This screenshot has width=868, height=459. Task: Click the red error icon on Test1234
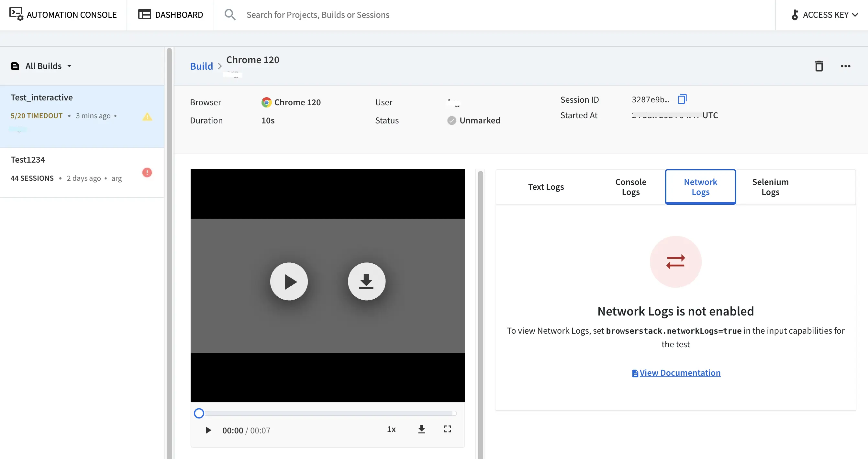(x=147, y=172)
